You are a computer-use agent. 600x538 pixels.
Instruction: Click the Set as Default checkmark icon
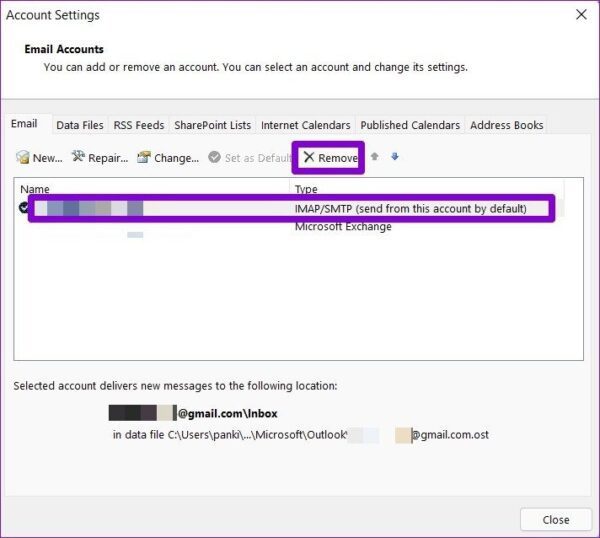214,157
